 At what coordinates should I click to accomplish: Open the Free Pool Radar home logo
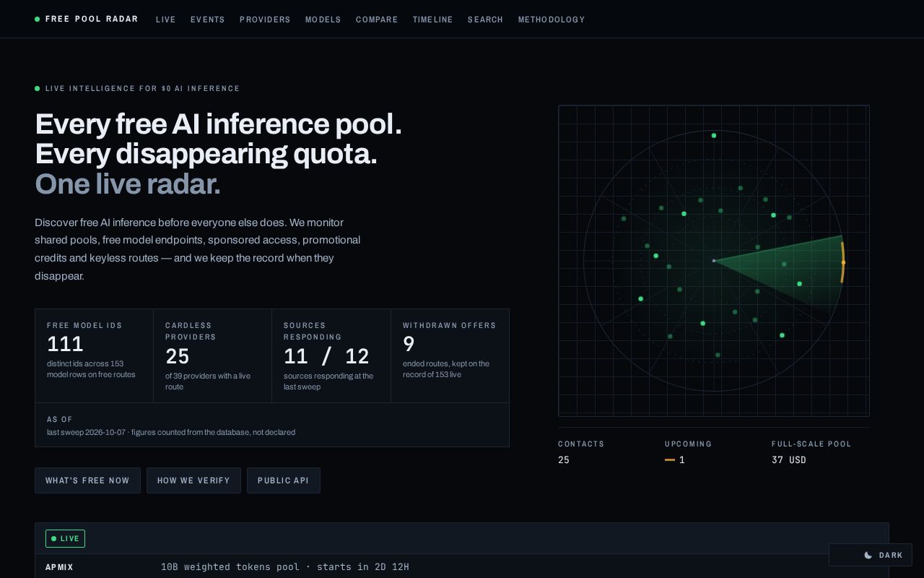[x=87, y=20]
